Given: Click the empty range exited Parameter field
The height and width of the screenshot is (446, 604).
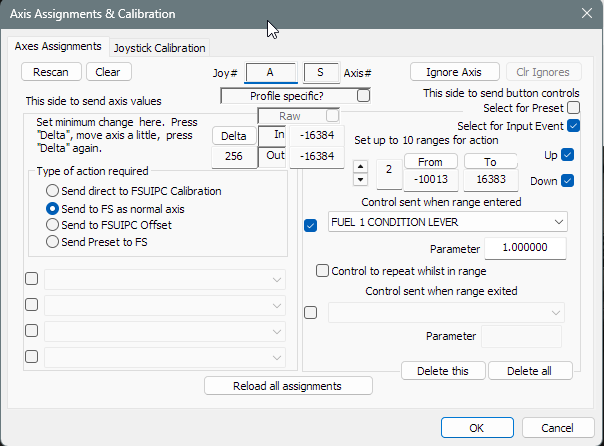Looking at the screenshot, I should click(522, 336).
